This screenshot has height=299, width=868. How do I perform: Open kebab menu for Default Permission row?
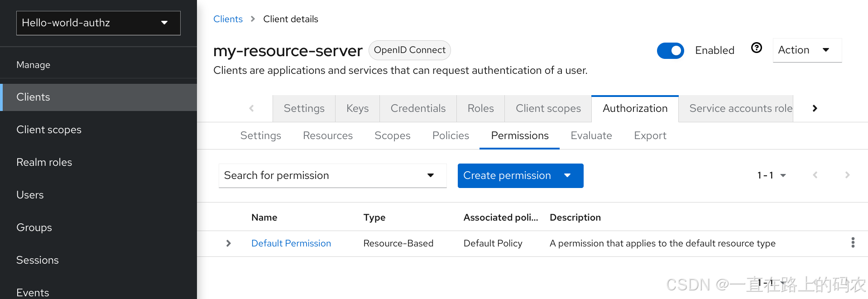coord(853,243)
